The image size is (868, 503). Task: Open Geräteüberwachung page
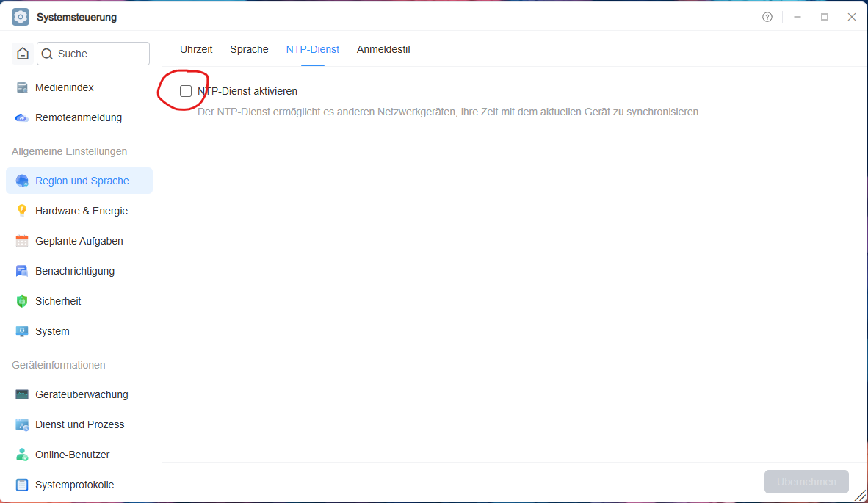(x=79, y=394)
